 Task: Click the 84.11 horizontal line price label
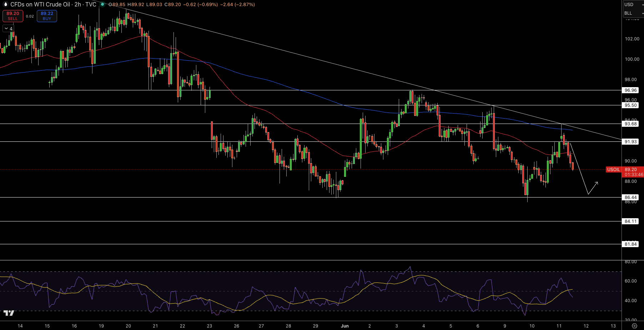tap(630, 221)
